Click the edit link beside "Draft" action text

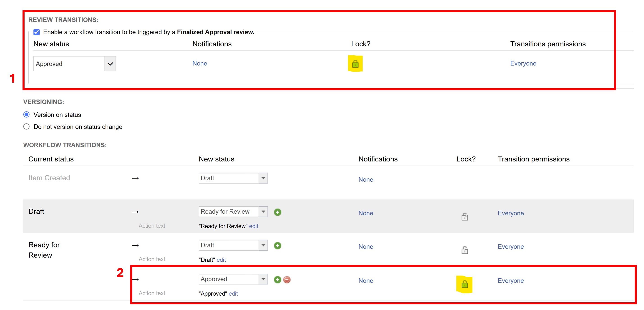(221, 260)
